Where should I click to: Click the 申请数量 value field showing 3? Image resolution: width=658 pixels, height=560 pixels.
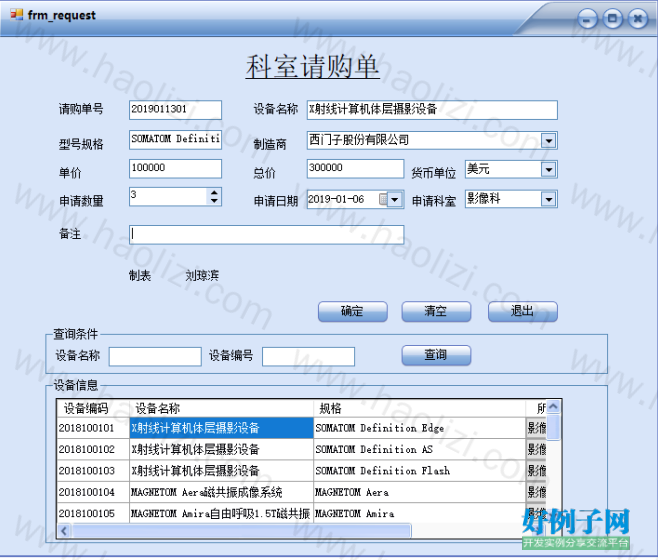[x=169, y=196]
